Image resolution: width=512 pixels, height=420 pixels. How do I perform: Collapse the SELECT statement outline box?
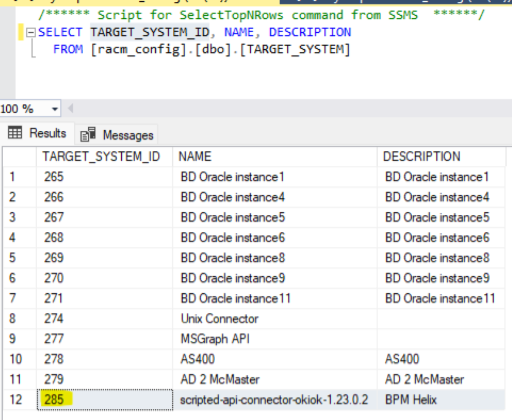click(x=30, y=32)
